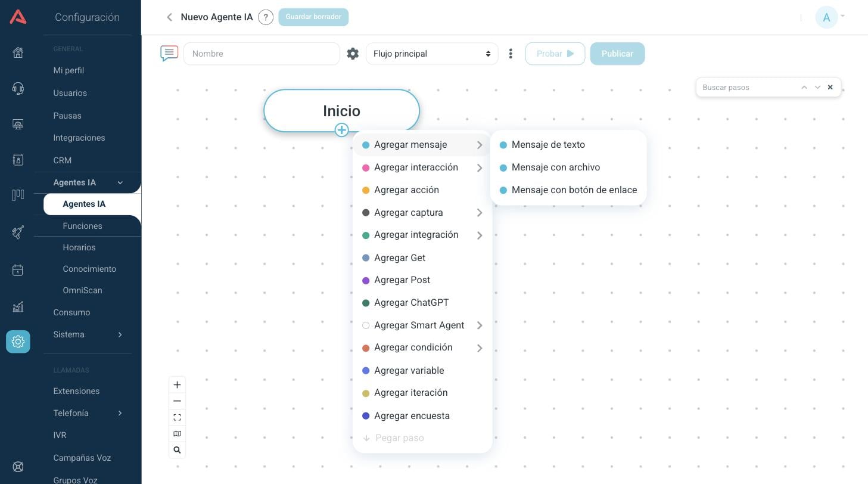Click the plus icon under Inicio node

[341, 130]
